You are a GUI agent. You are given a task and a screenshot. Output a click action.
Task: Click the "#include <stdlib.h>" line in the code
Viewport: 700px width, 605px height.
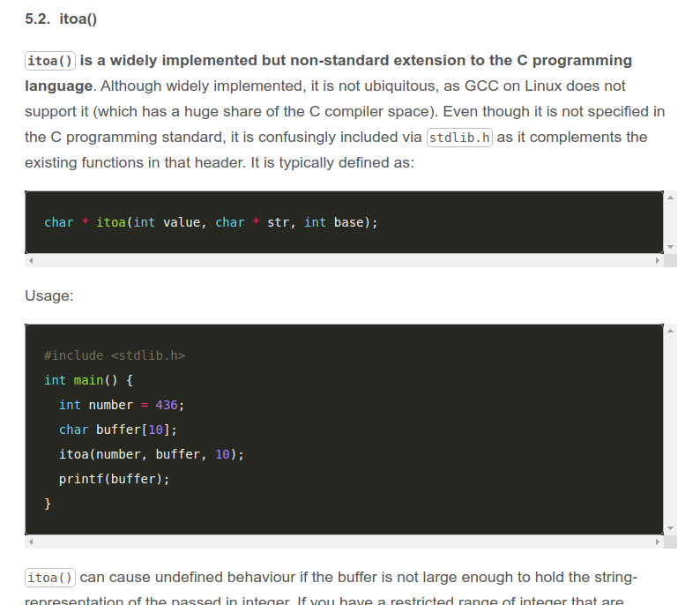(115, 355)
